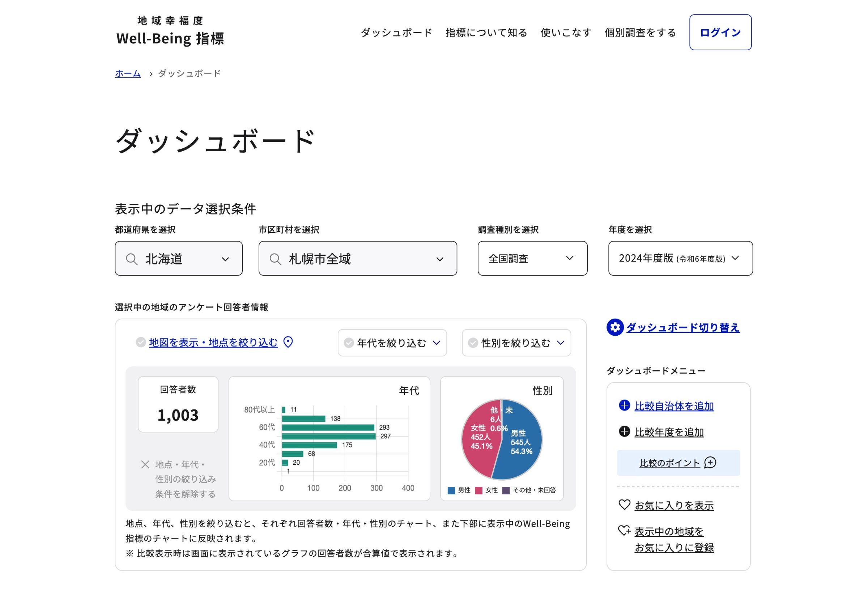Toggle the check circle beside map link
Viewport: 868px width, 591px height.
coord(140,342)
